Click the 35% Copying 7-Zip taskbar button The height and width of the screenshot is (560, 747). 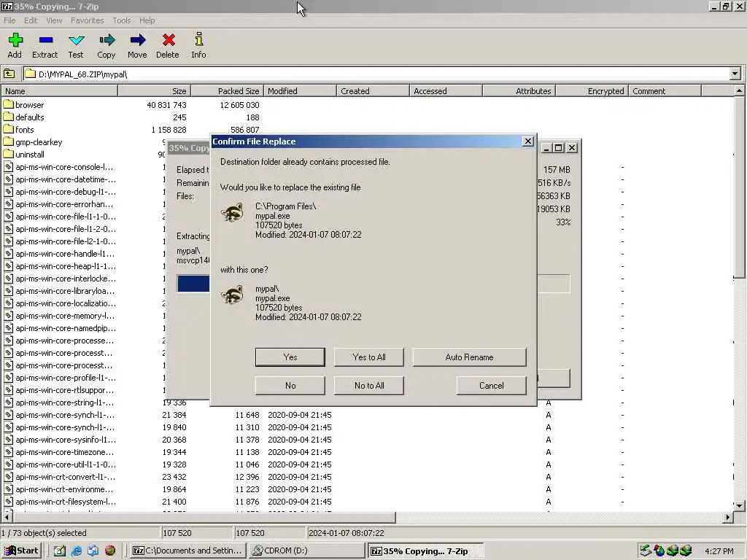(x=426, y=551)
